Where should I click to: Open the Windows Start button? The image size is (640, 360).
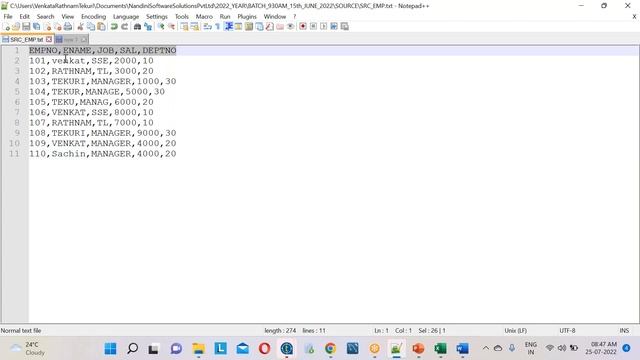click(x=110, y=349)
